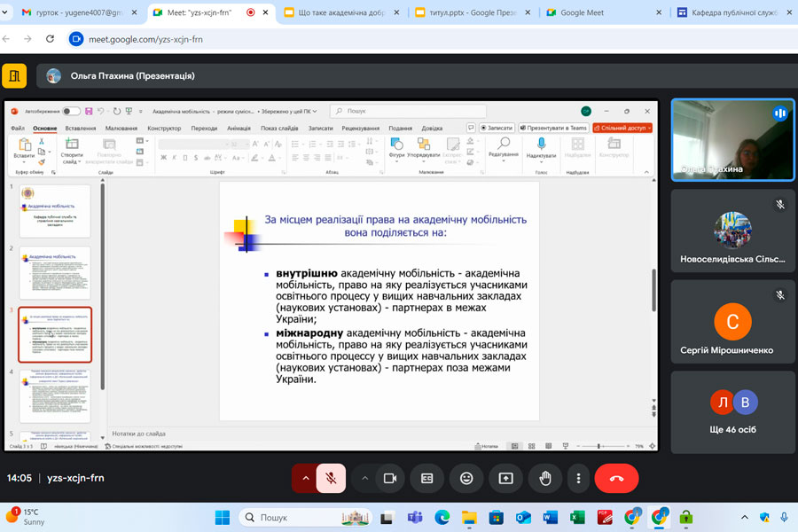Expand audio settings arrow beside microphone
The width and height of the screenshot is (798, 532).
tap(306, 478)
